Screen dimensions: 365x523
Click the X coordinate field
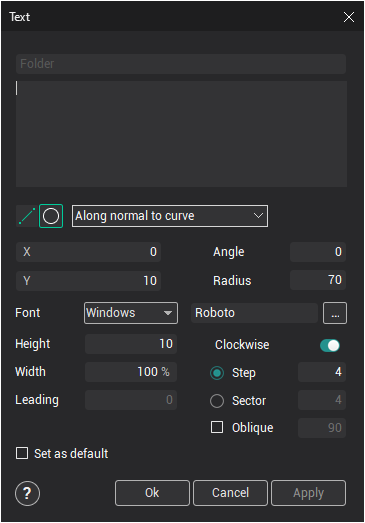88,252
